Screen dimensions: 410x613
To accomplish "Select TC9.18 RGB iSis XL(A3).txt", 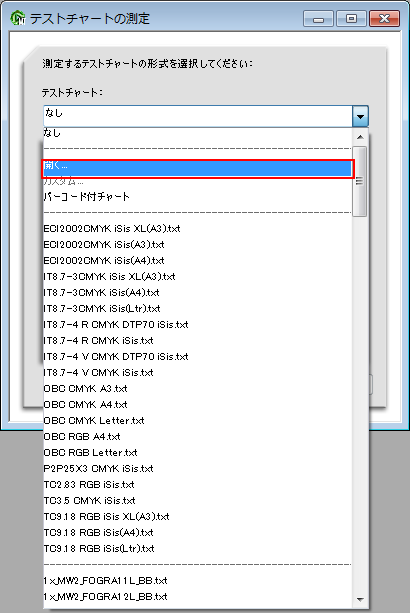I will 197,517.
